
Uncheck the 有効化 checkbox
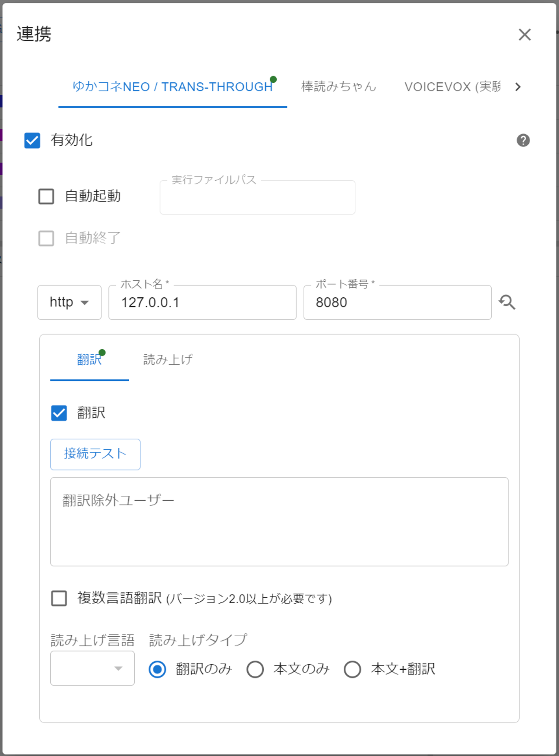tap(32, 140)
